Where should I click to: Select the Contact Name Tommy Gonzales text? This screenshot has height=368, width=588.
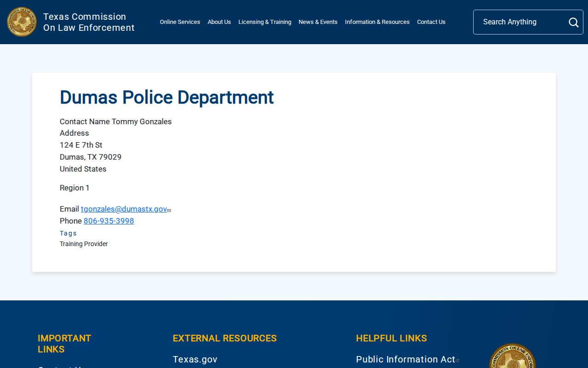[116, 121]
